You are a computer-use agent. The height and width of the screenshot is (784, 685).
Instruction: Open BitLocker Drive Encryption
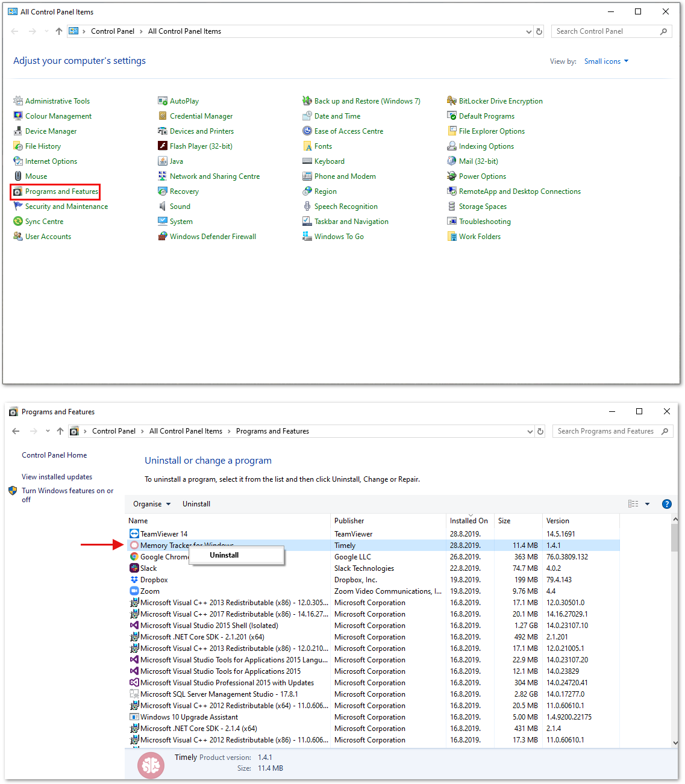501,101
